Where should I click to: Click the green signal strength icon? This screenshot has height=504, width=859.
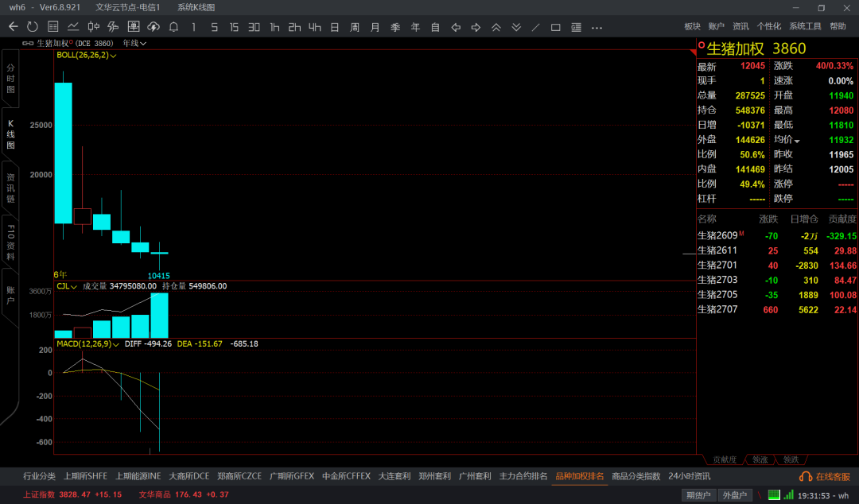tap(788, 494)
